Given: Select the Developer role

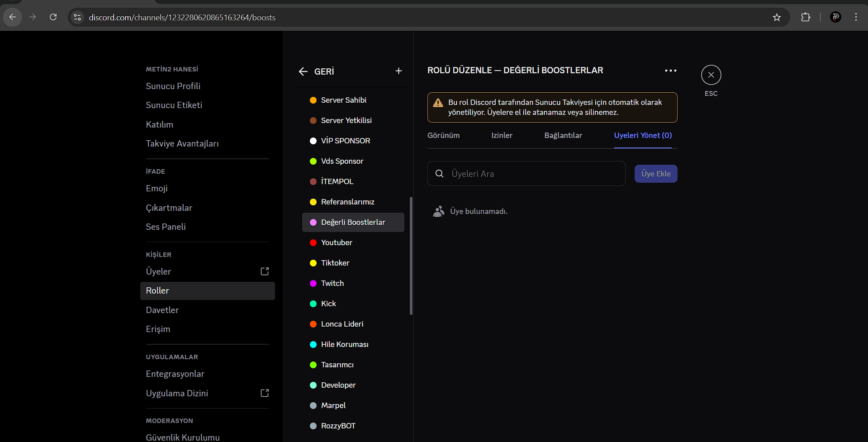Looking at the screenshot, I should 353,385.
